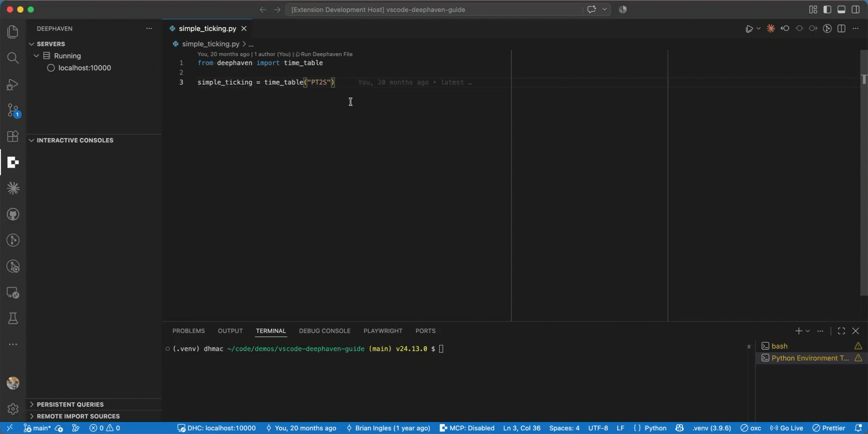Open run button dropdown arrow
868x434 pixels.
pyautogui.click(x=759, y=28)
